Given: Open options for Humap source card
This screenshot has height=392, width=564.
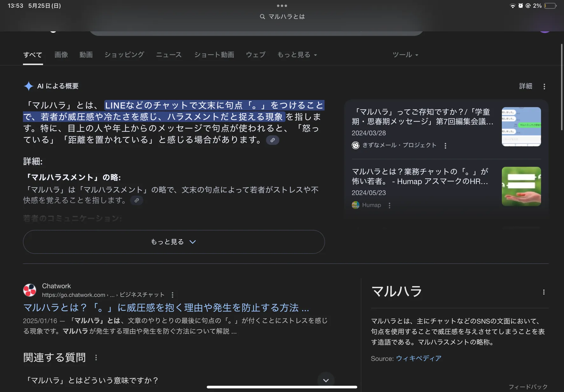Looking at the screenshot, I should click(x=389, y=206).
